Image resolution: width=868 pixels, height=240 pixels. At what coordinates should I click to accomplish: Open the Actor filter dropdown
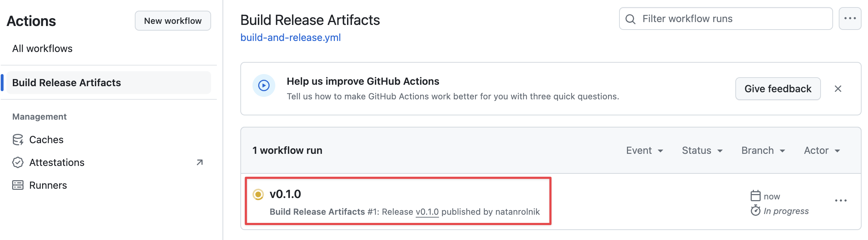coord(822,151)
